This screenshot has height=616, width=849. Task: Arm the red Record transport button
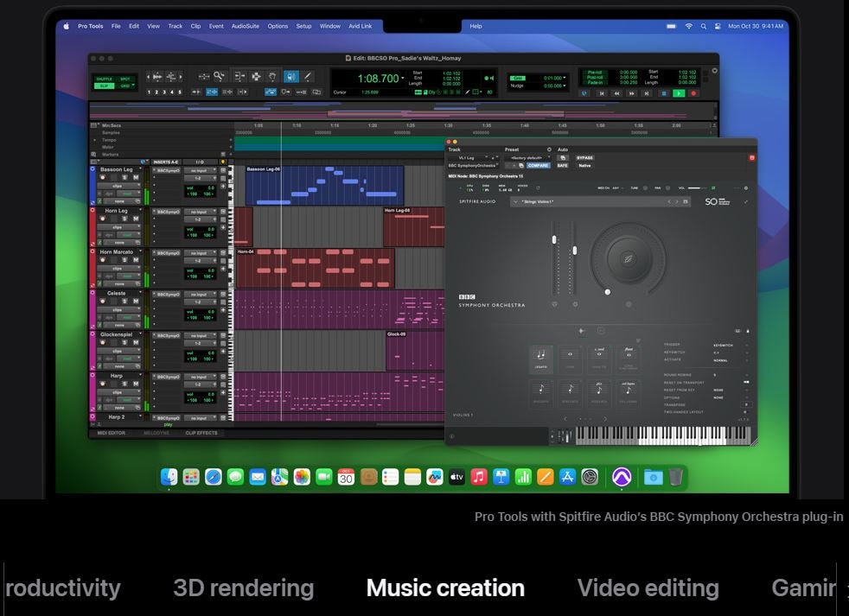point(695,93)
